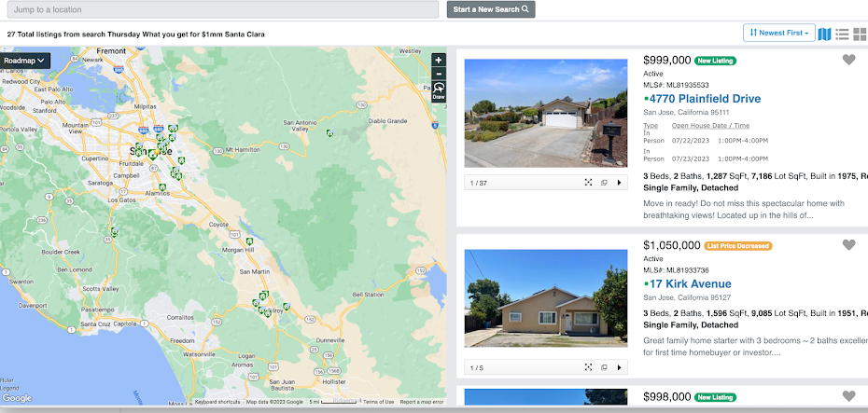Click the List Price Decreased badge
This screenshot has width=868, height=413.
738,246
